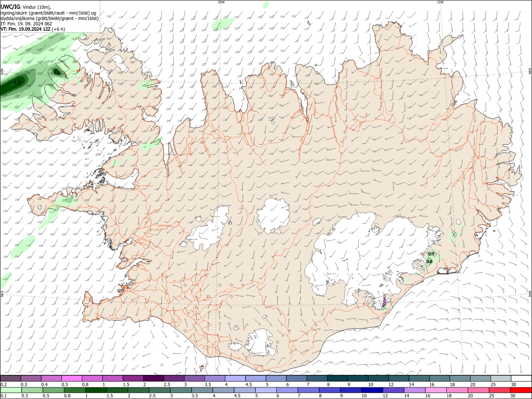
Task: Click the 1.5 precipitation value on the map
Action: click(17, 83)
